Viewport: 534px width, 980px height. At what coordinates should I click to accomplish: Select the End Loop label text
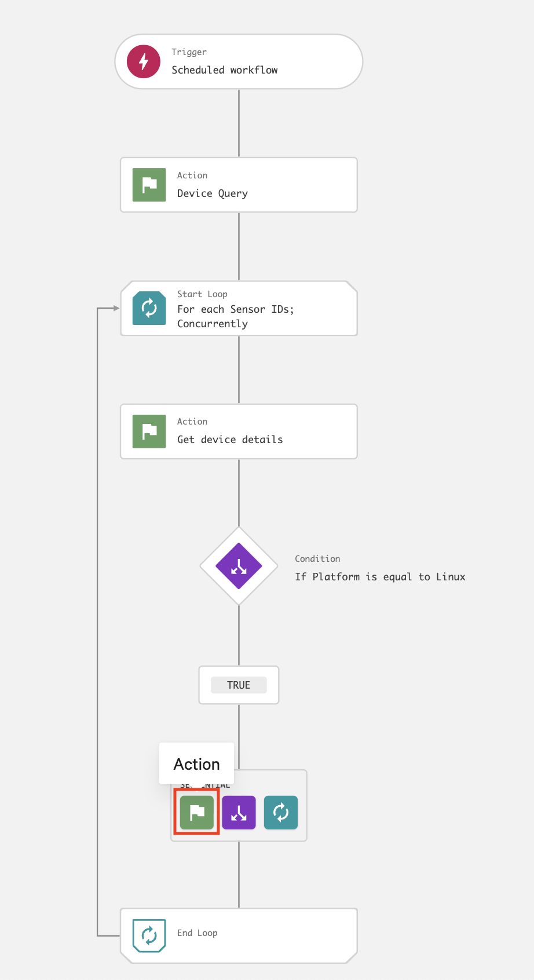(197, 933)
